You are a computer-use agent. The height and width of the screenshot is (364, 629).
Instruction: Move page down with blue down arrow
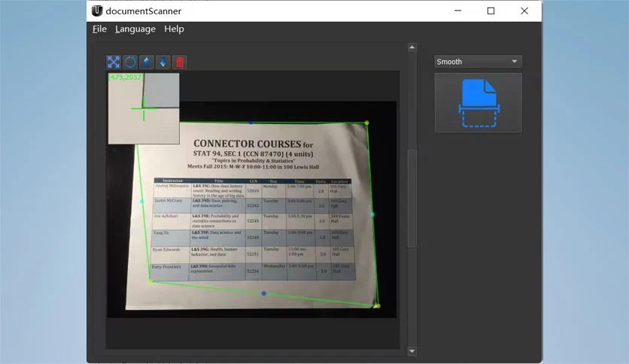click(x=163, y=62)
